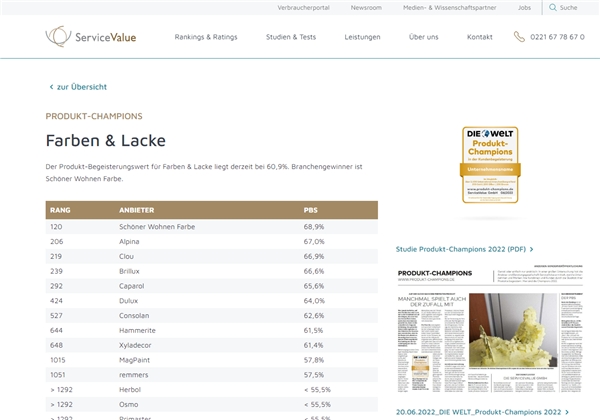Viewport: 600px width, 420px height.
Task: Click the search magnifier icon
Action: pyautogui.click(x=553, y=7)
